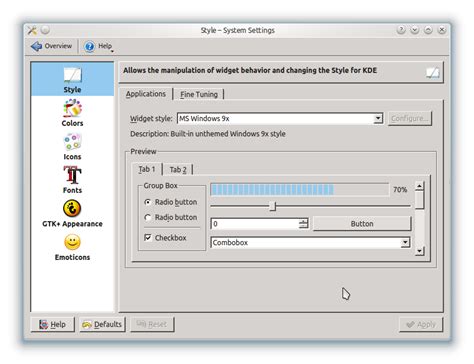The height and width of the screenshot is (364, 474).
Task: Click the system settings wrench title icon
Action: pyautogui.click(x=32, y=30)
